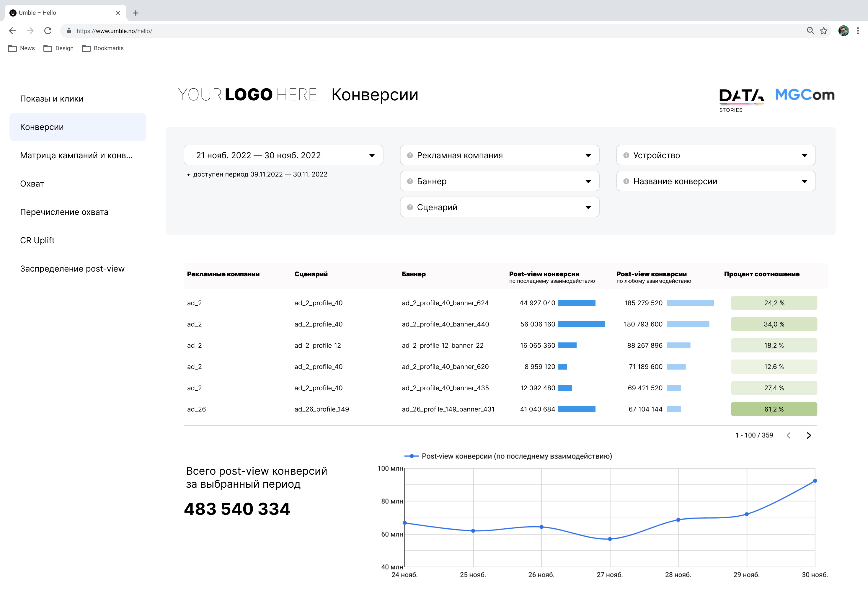Click the user profile avatar
The image size is (868, 614).
pyautogui.click(x=843, y=31)
